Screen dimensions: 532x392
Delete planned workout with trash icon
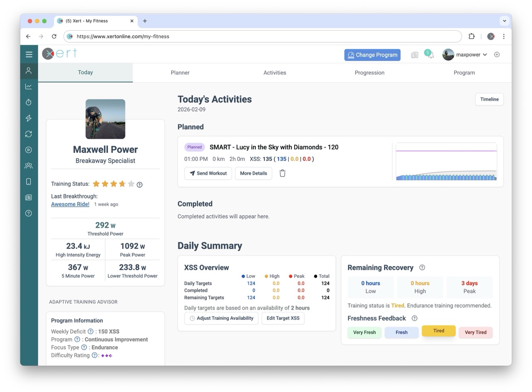coord(282,174)
